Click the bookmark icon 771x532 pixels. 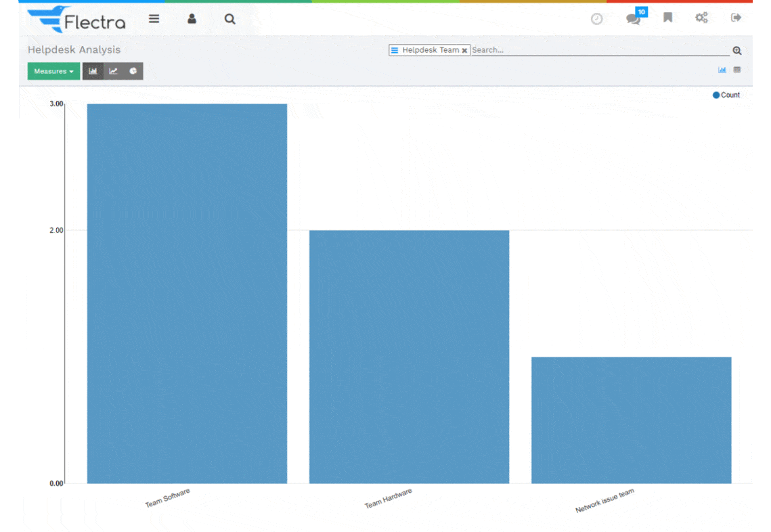click(x=668, y=18)
